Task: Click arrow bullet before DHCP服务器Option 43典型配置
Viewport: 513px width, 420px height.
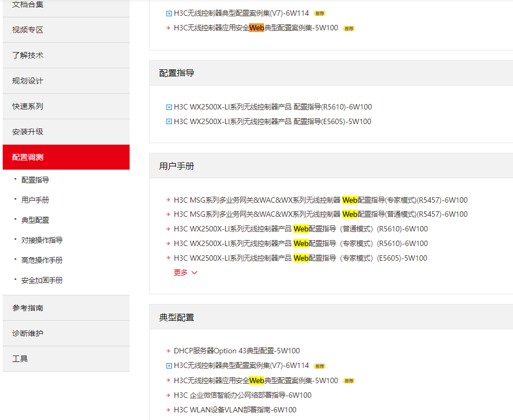Action: click(x=168, y=351)
